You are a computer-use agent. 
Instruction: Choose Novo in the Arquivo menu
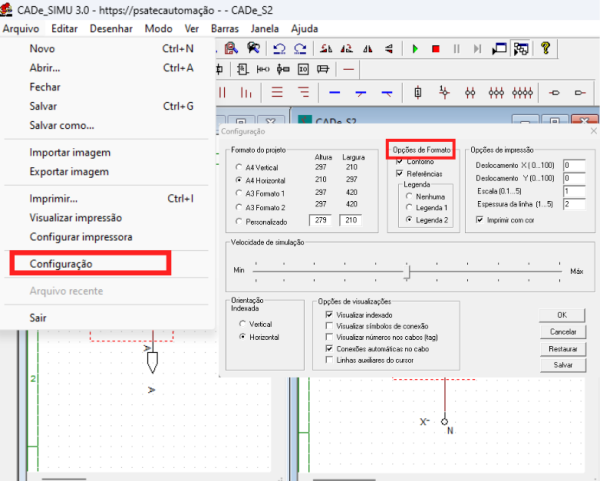tap(107, 49)
